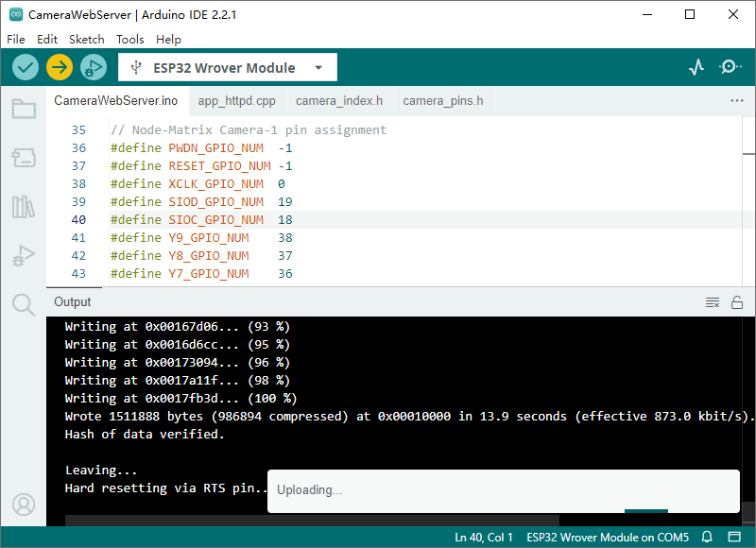
Task: Switch to the camera_pins.h tab
Action: [x=442, y=101]
